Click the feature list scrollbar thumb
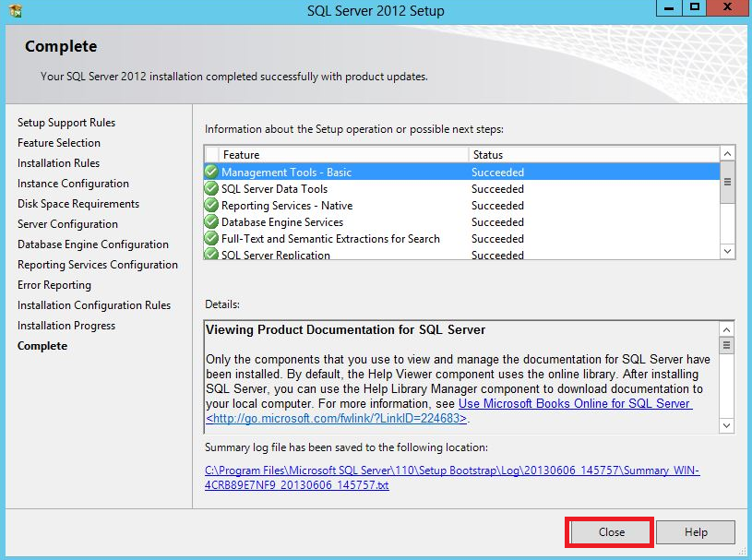 tap(727, 182)
